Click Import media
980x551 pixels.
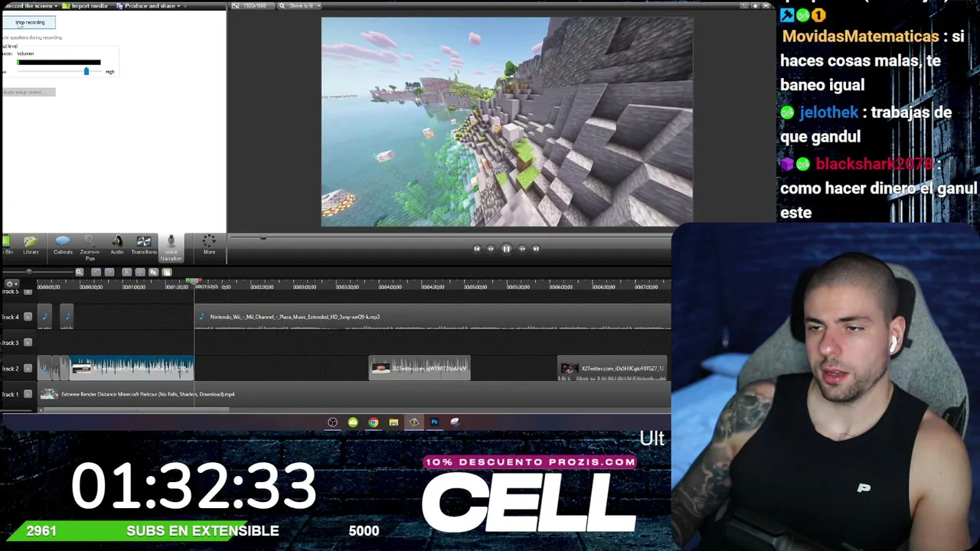click(85, 6)
